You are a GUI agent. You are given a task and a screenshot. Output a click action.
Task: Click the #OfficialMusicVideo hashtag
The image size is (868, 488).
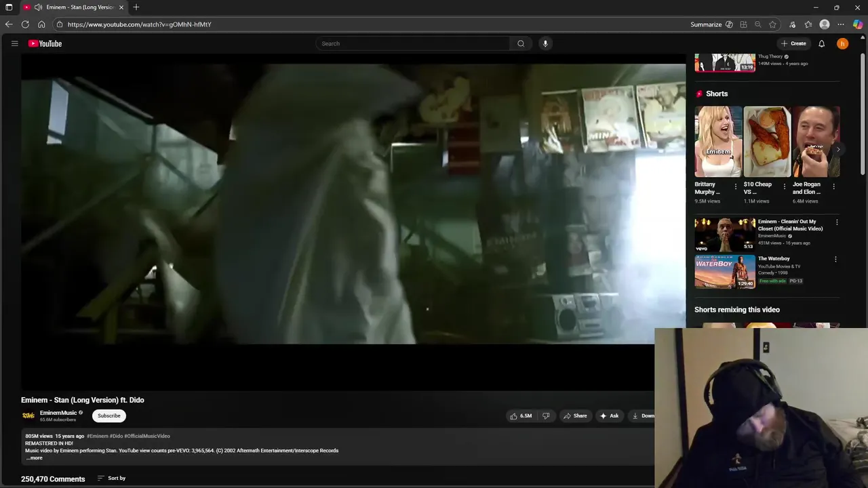pyautogui.click(x=147, y=436)
